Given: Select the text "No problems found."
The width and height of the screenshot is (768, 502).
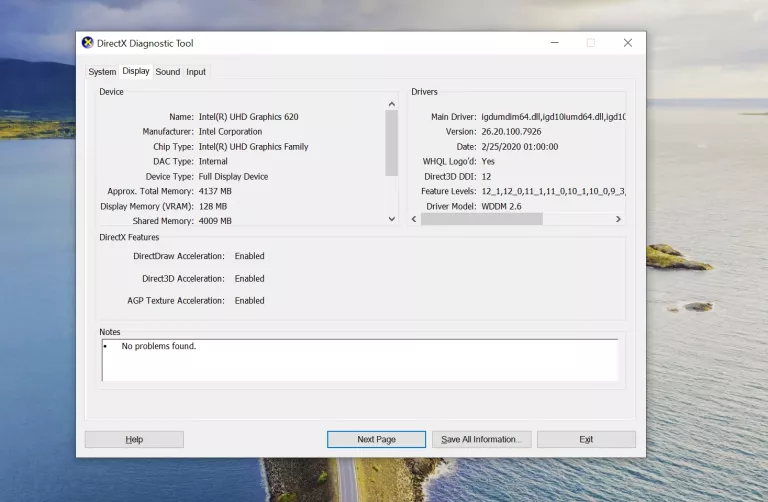Looking at the screenshot, I should pos(159,346).
